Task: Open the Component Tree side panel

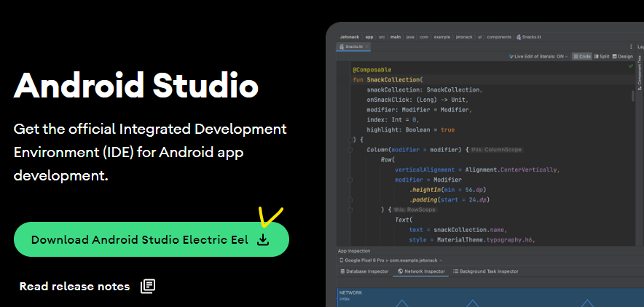Action: 640,73
